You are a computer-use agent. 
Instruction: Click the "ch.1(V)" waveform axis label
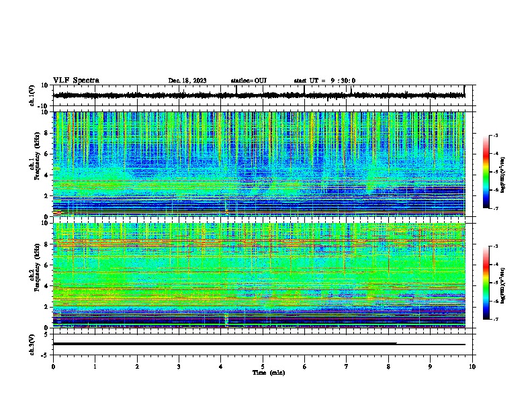[32, 95]
